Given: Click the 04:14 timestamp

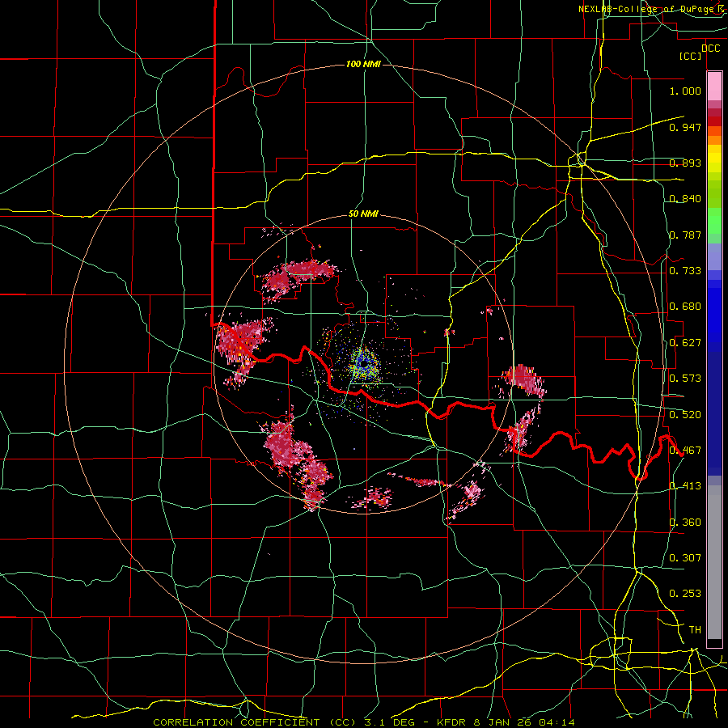Looking at the screenshot, I should tap(557, 722).
